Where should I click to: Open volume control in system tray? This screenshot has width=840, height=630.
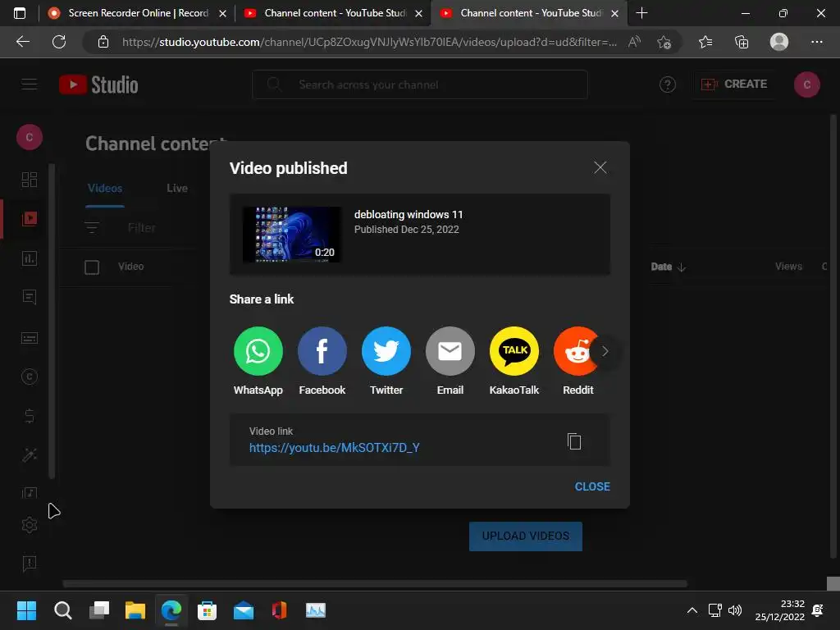tap(735, 610)
